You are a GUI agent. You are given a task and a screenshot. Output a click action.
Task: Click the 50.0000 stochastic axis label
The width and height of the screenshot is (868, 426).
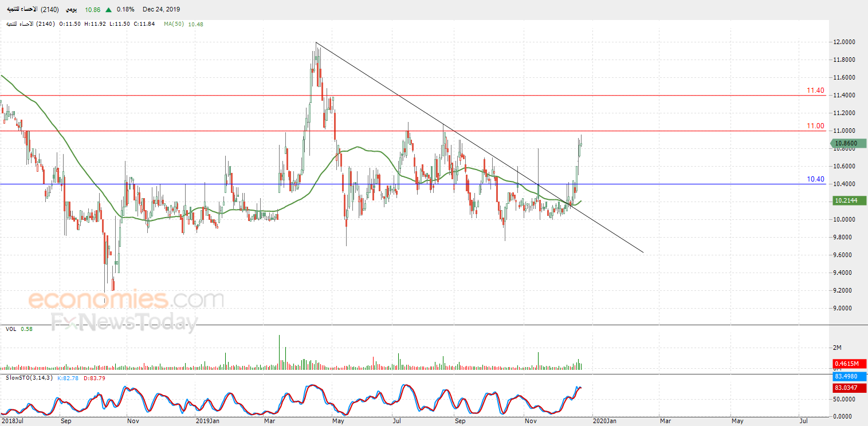pos(845,399)
